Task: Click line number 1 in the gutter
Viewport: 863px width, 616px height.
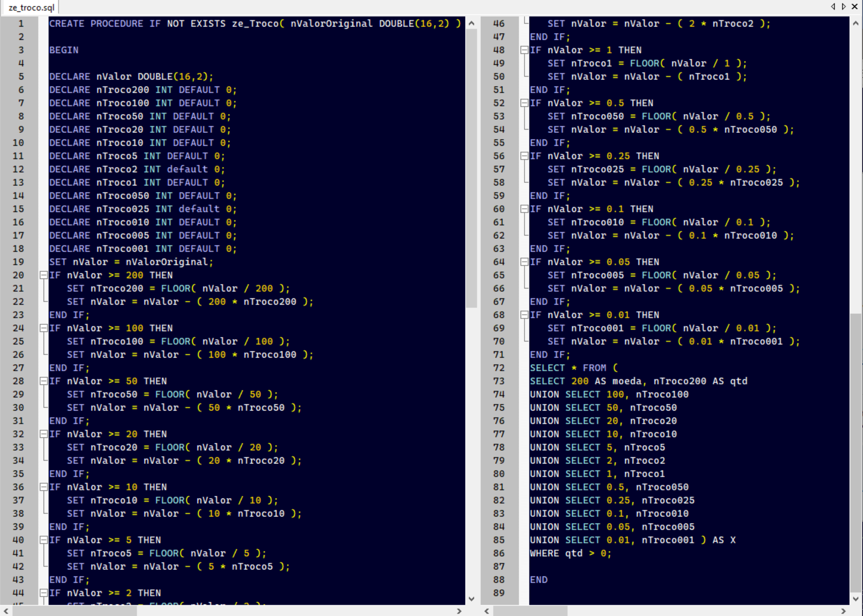Action: point(21,24)
